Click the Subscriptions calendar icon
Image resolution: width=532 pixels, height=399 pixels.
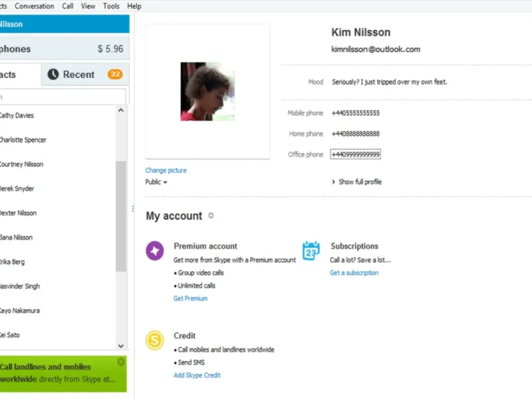pos(311,251)
